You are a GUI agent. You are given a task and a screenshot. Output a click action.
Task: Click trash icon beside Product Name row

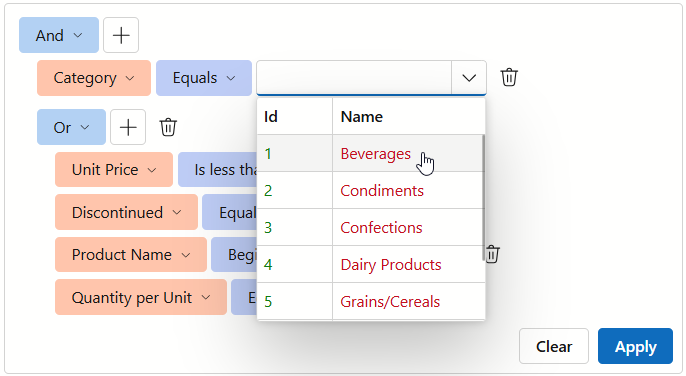(x=492, y=254)
